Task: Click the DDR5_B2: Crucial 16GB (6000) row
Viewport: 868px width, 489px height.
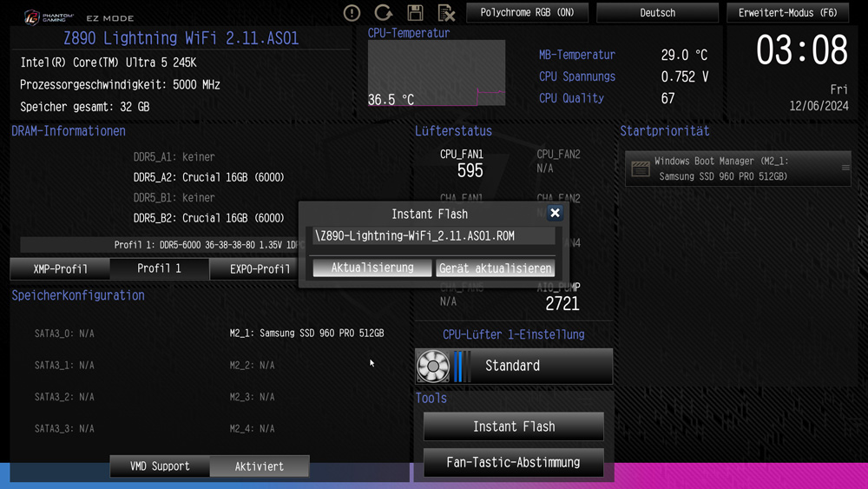Action: [x=208, y=218]
